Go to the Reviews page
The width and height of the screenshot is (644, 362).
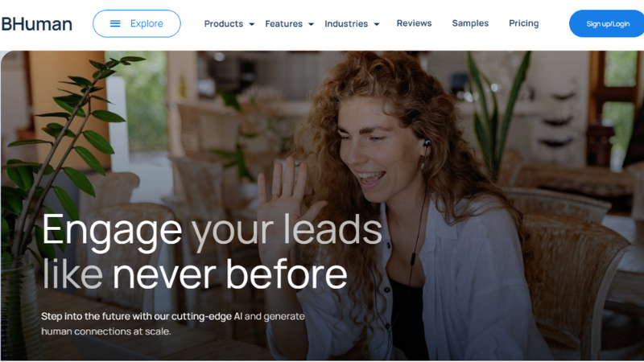coord(414,23)
